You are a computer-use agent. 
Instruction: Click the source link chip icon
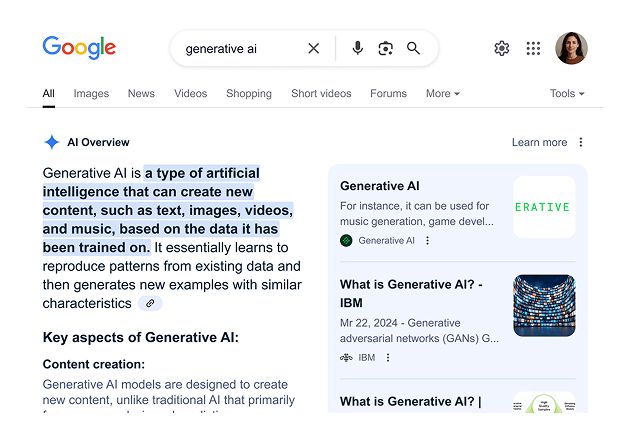150,303
